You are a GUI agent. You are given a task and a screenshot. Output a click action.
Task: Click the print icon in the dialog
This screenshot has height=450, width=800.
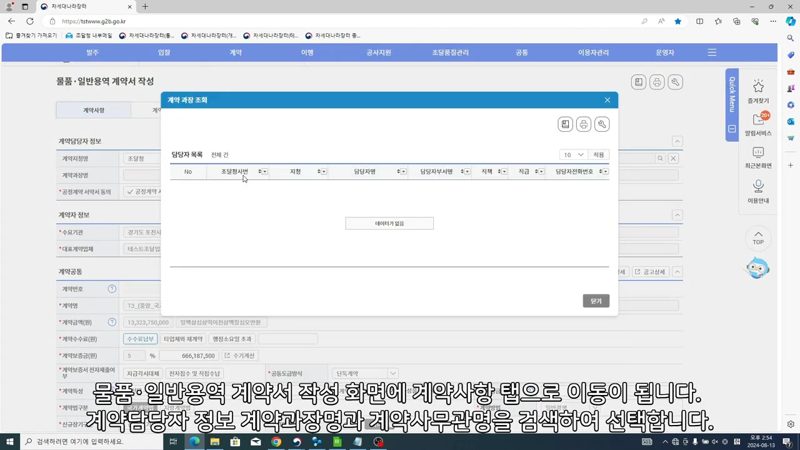[583, 124]
